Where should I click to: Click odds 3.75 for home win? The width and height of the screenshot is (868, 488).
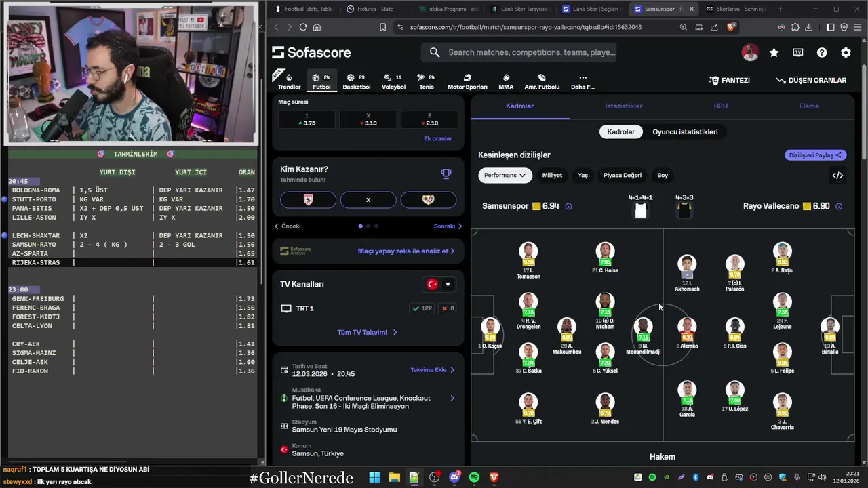tap(307, 120)
